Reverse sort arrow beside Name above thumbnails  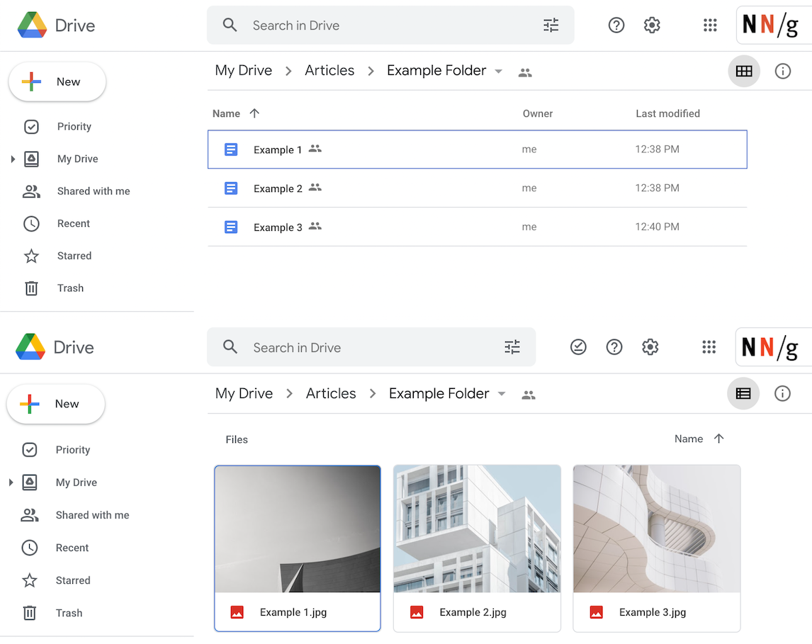719,439
